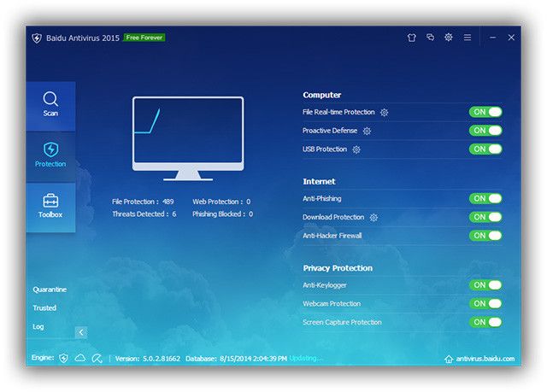Click the File Real-time Protection gear icon

point(385,113)
